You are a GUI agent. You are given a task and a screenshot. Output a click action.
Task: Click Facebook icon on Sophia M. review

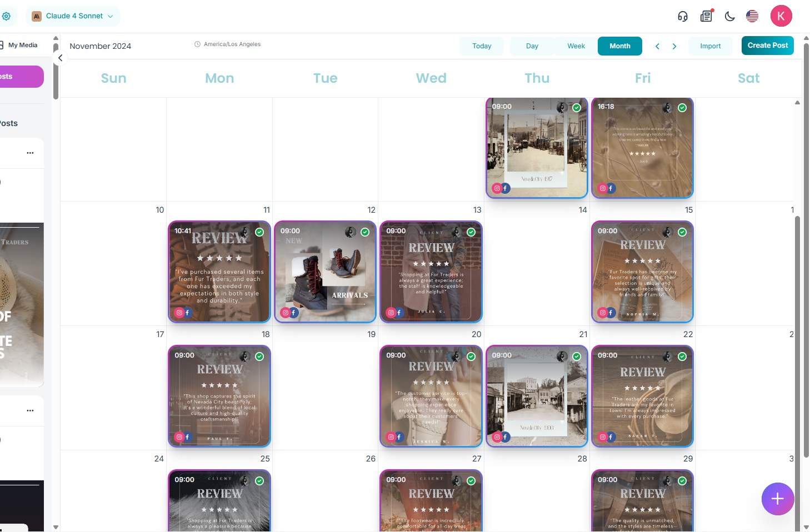(x=611, y=313)
